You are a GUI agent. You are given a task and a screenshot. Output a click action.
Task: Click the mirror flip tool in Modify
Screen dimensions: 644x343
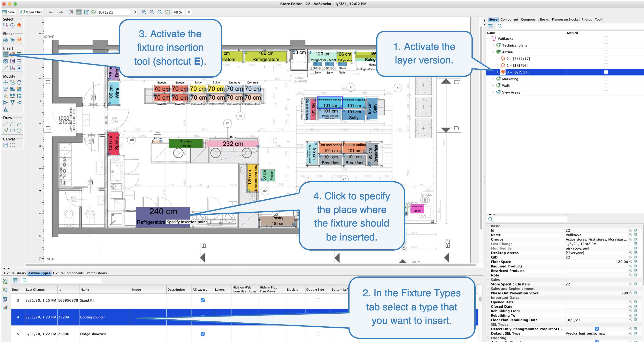pyautogui.click(x=6, y=96)
